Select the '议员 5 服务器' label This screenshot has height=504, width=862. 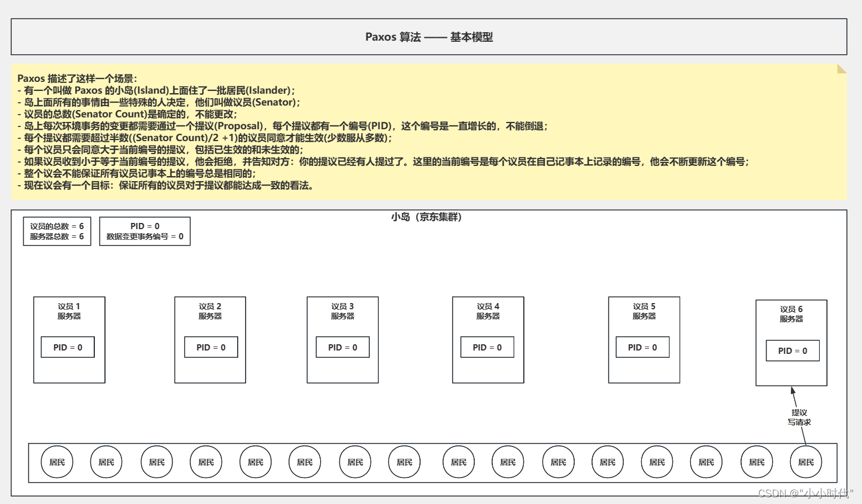click(x=644, y=311)
